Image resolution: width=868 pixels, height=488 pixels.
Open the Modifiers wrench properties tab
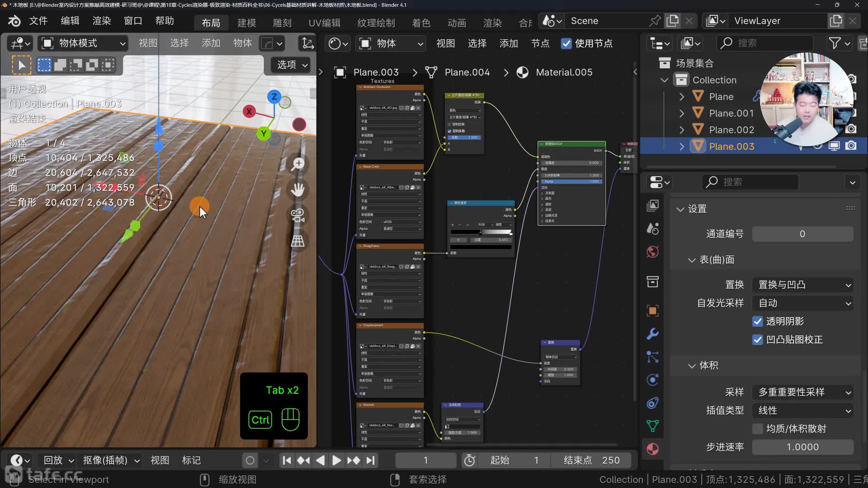(x=652, y=334)
